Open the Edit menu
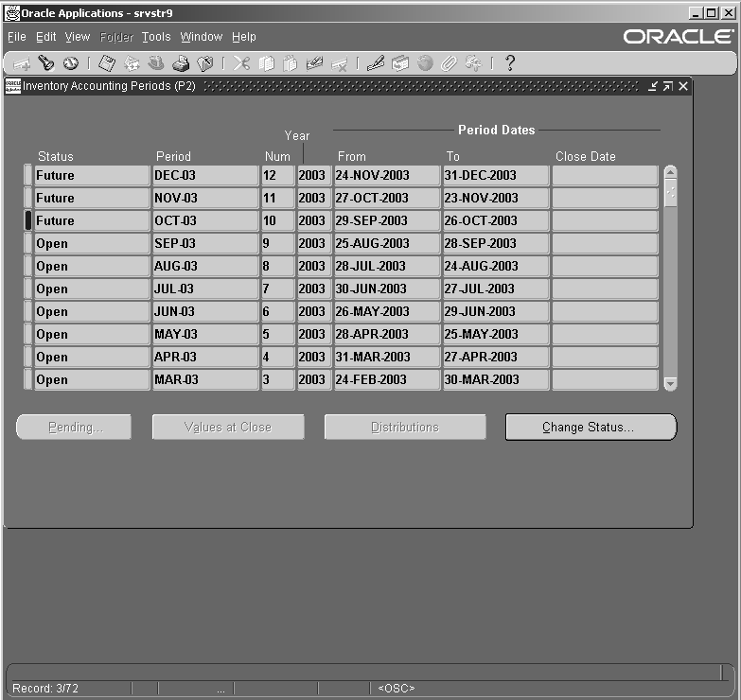Screen dimensions: 741x700 pyautogui.click(x=45, y=37)
